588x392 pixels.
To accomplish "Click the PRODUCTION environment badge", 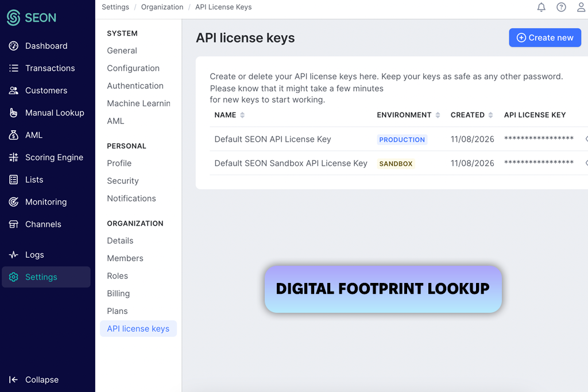I will (402, 140).
